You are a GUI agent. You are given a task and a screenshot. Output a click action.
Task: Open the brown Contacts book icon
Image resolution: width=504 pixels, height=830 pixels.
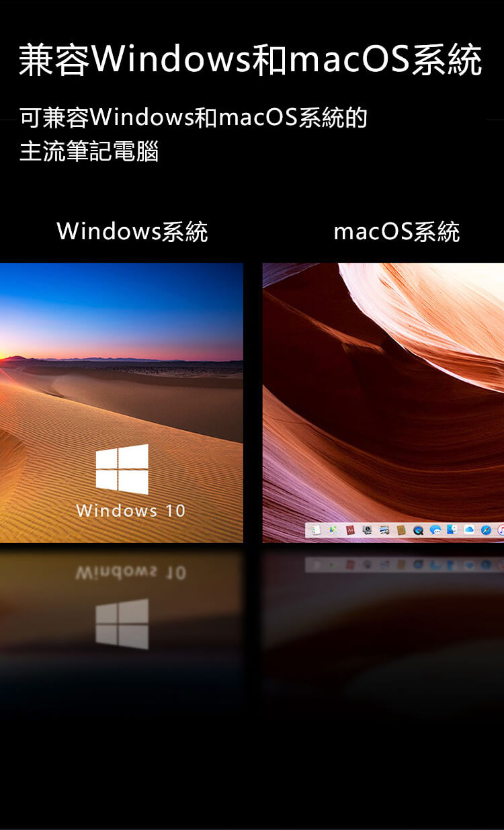click(x=401, y=531)
